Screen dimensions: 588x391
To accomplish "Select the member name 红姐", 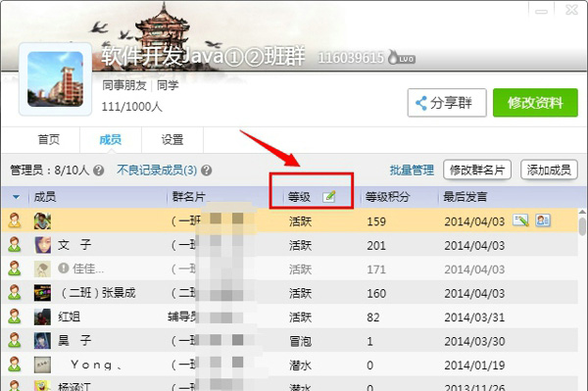I will [x=69, y=317].
